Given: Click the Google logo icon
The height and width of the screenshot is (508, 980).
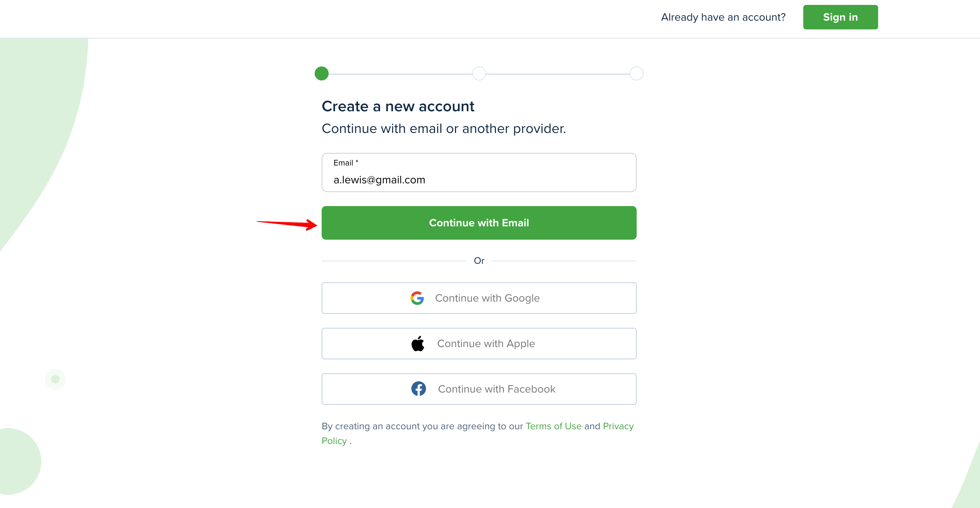Looking at the screenshot, I should point(417,298).
